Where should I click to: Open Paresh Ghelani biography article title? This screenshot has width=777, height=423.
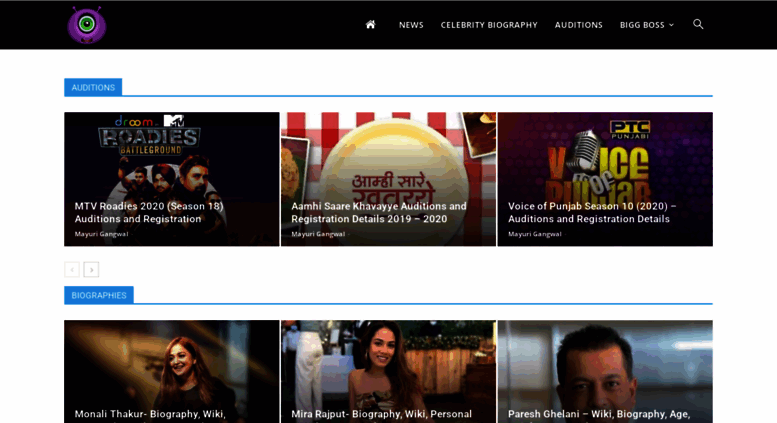point(599,414)
